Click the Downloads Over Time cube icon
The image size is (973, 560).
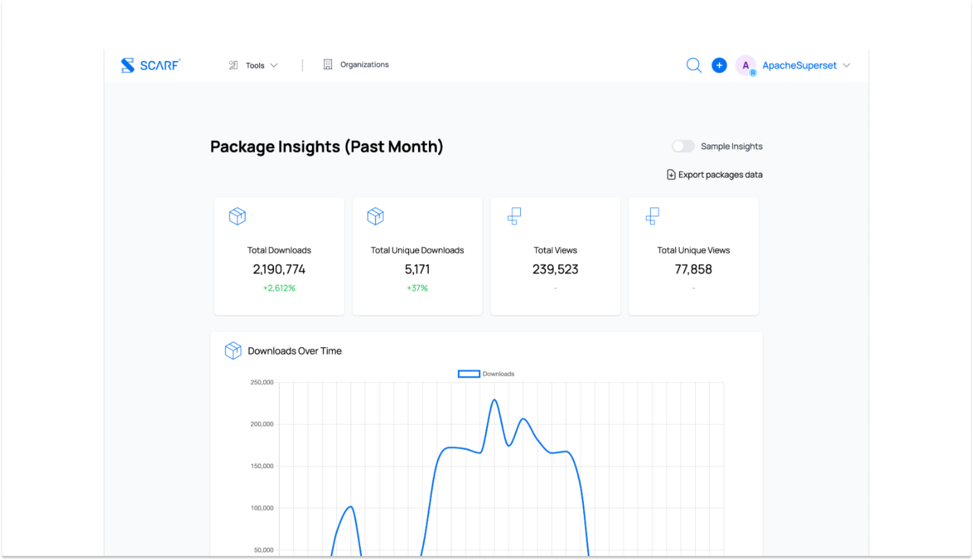[x=233, y=350]
